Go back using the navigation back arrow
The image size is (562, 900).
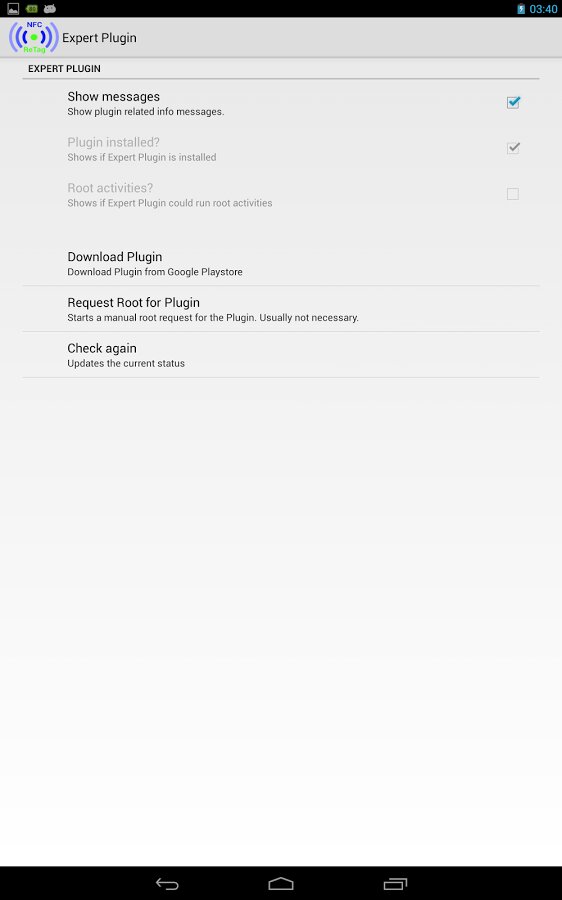[167, 883]
